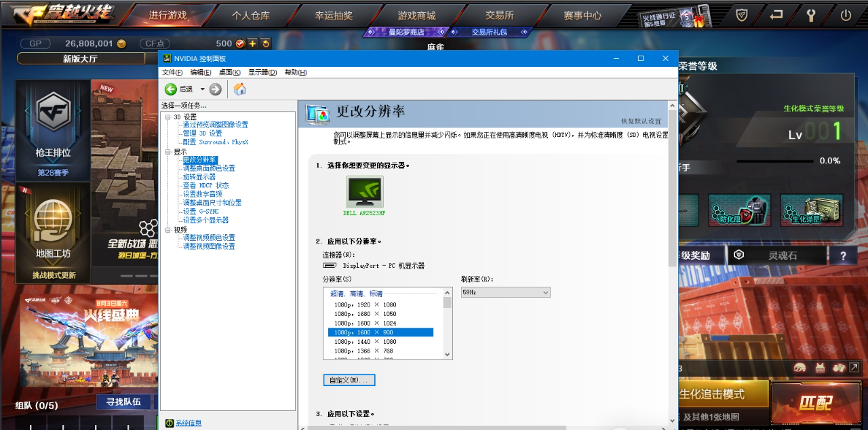Open the 文件(F) menu
This screenshot has height=430, width=868.
172,73
